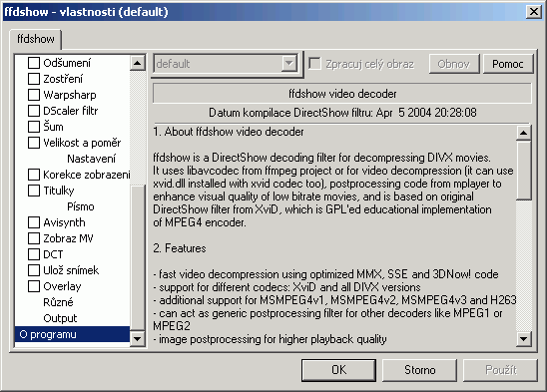The image size is (547, 392).
Task: Check the Korekce zobrazeni box
Action: [34, 175]
